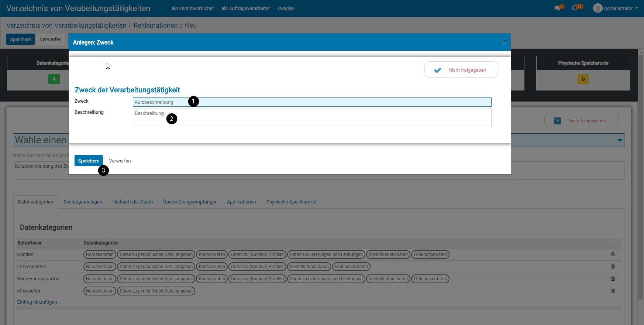Switch to the Rechtsgrundlagen tab
Viewport: 644px width, 325px height.
[83, 202]
